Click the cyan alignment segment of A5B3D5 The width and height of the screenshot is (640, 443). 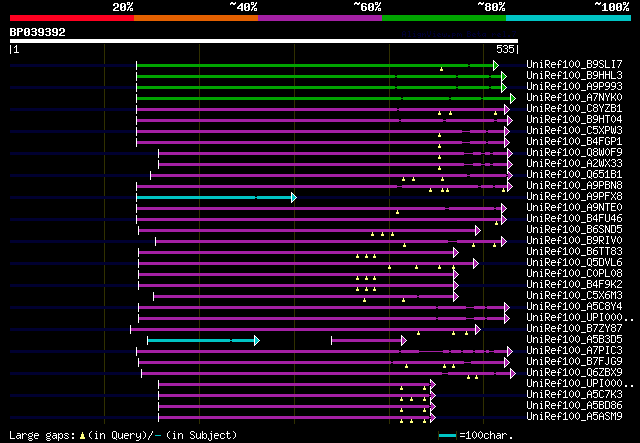[x=201, y=341]
